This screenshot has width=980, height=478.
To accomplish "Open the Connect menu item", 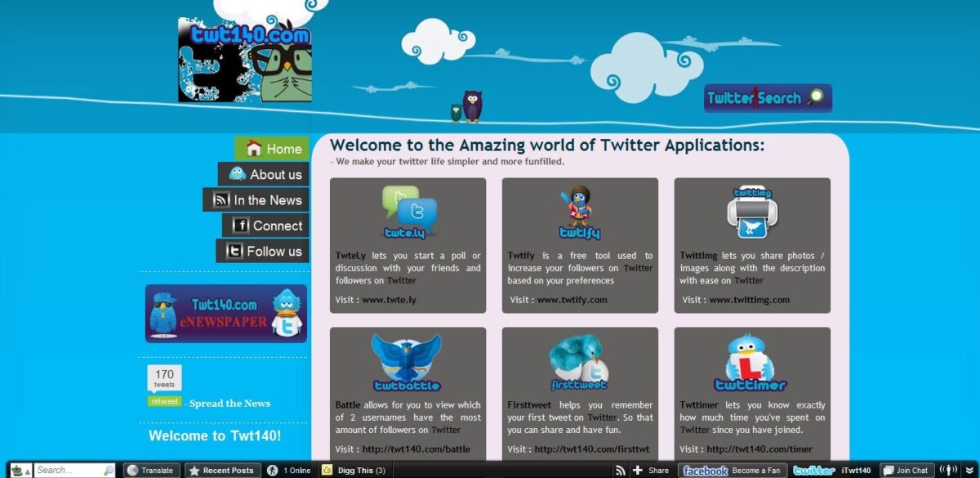I will click(266, 226).
